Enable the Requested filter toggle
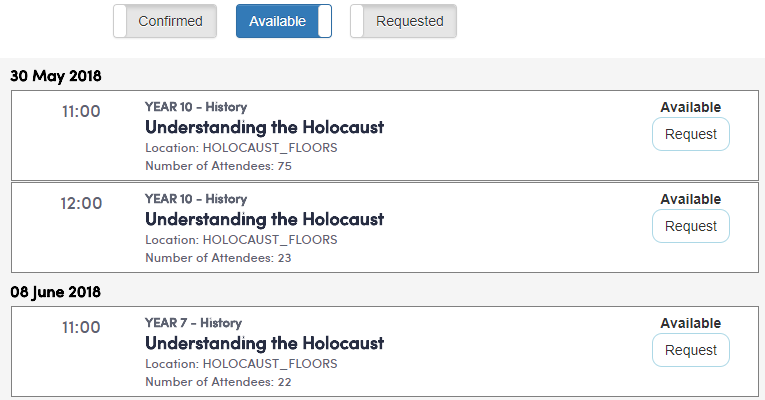Screen dimensions: 765x400 [x=403, y=21]
